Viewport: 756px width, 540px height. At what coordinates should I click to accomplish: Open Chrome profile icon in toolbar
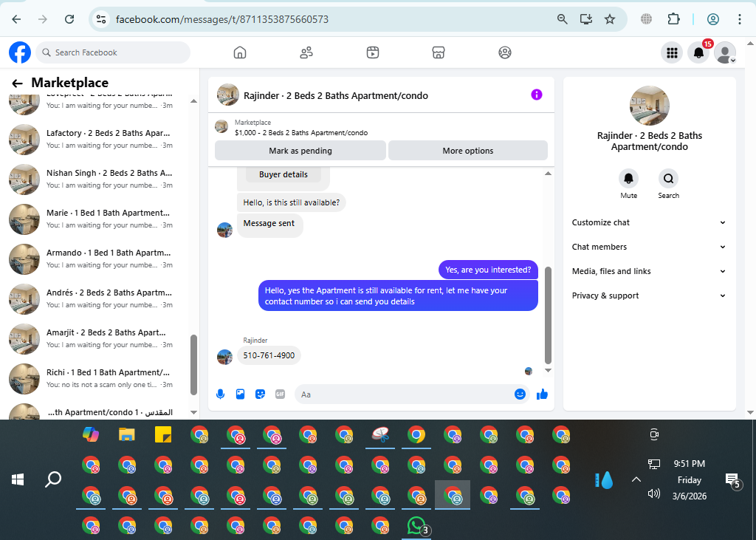click(713, 19)
